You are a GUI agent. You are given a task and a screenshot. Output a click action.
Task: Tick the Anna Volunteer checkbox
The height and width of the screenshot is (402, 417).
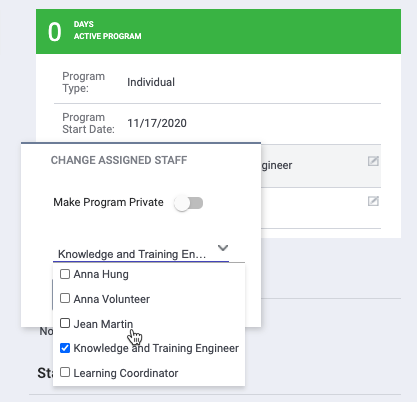[x=65, y=298]
